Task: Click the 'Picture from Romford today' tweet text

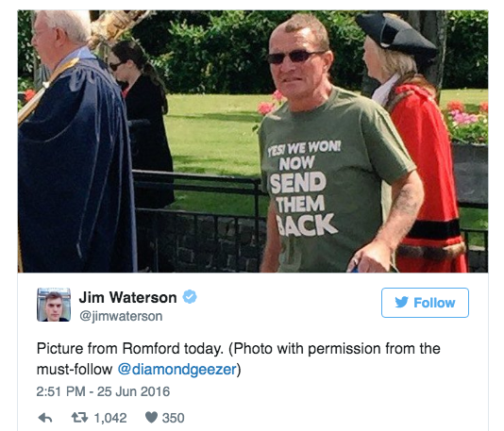Action: click(x=130, y=349)
